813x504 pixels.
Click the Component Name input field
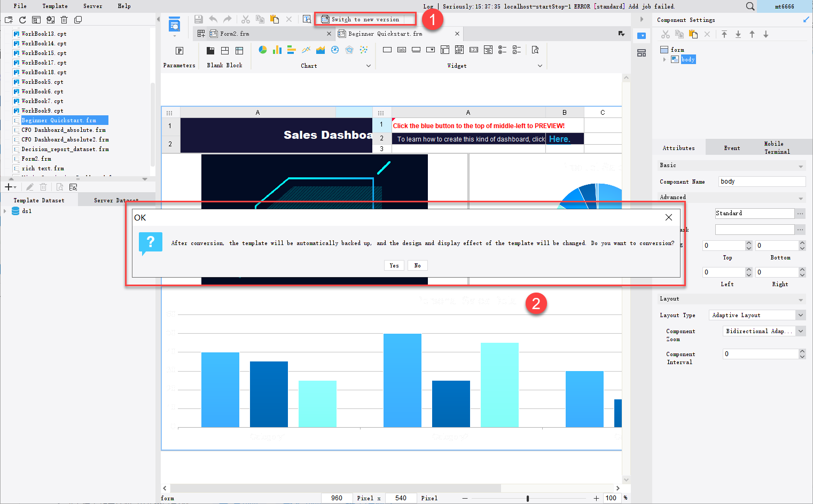coord(762,182)
